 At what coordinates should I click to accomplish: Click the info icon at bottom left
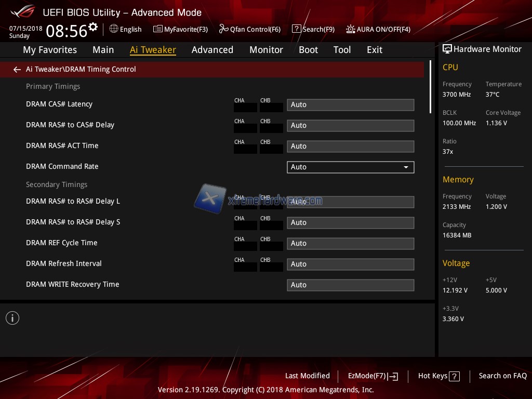coord(12,318)
